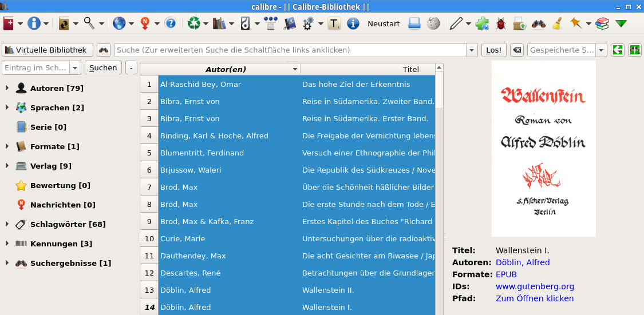This screenshot has width=644, height=315.
Task: Click the green plus saved search icon
Action: [634, 50]
